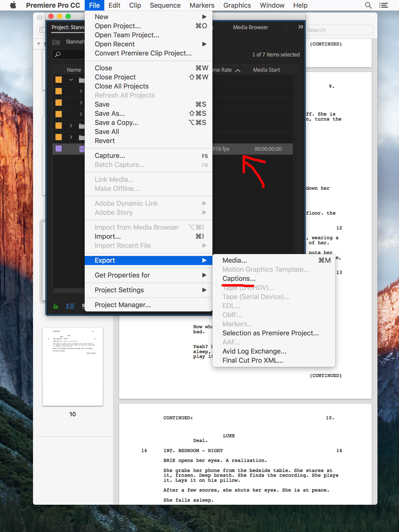Viewport: 399px width, 532px height.
Task: Expand the second bin row chevron
Action: pos(81,91)
